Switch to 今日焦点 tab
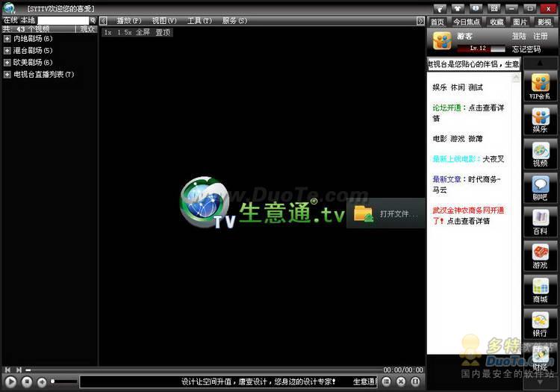The height and width of the screenshot is (392, 560). (x=467, y=22)
